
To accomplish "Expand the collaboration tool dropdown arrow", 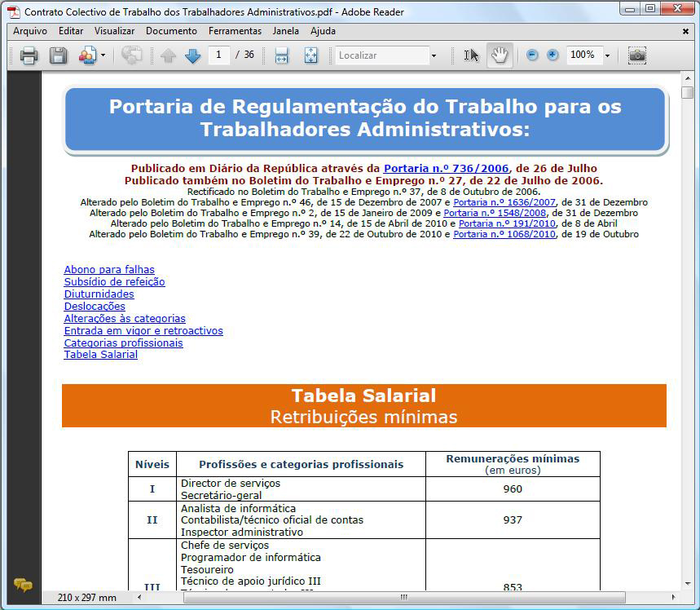I will [103, 55].
